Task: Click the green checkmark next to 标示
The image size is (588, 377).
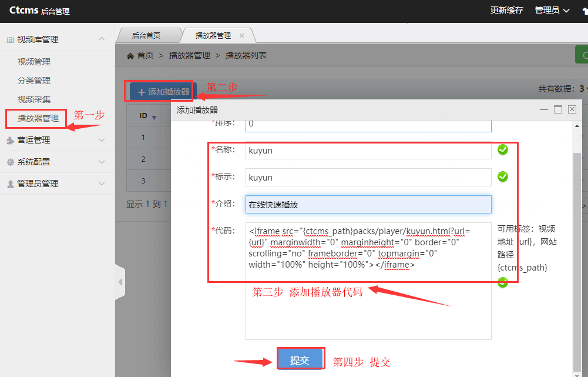Action: point(503,176)
